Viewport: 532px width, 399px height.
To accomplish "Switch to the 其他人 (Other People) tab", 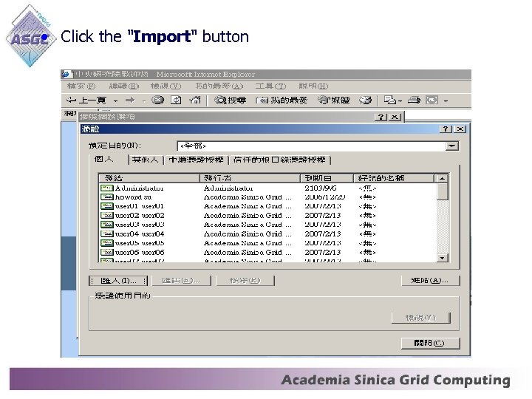I will point(146,160).
